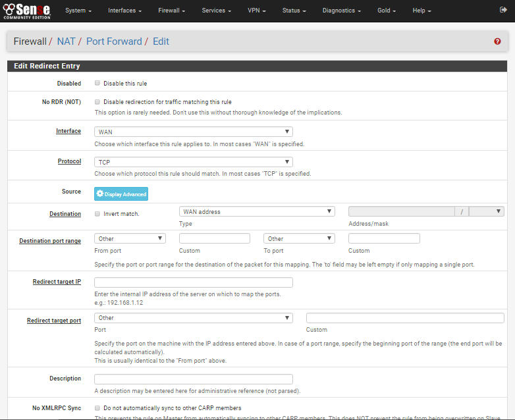The width and height of the screenshot is (515, 420).
Task: Click the Description text field
Action: click(x=194, y=379)
